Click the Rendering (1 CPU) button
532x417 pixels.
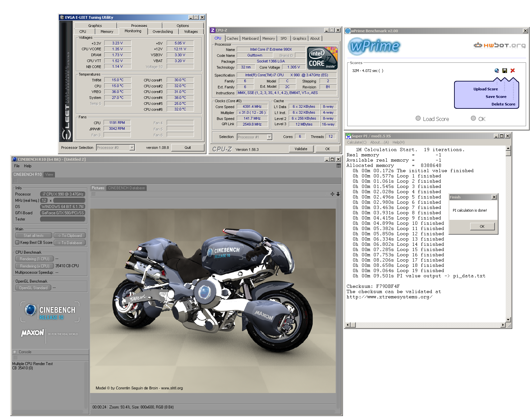[x=35, y=259]
